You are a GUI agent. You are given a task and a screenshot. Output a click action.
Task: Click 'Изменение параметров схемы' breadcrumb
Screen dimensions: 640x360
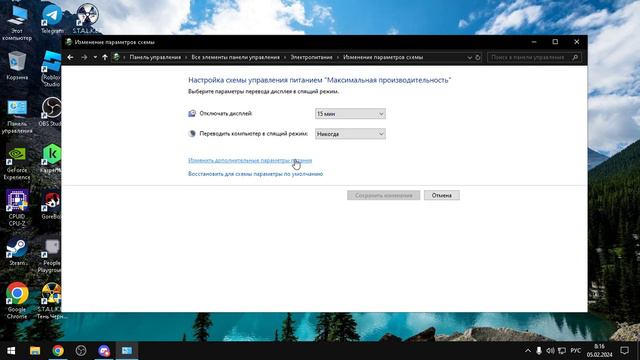pos(383,58)
